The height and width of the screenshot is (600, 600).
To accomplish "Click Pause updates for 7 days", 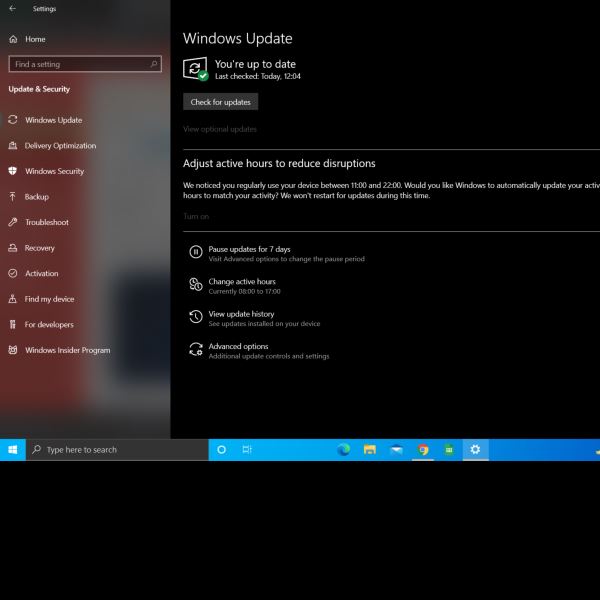I will (249, 249).
